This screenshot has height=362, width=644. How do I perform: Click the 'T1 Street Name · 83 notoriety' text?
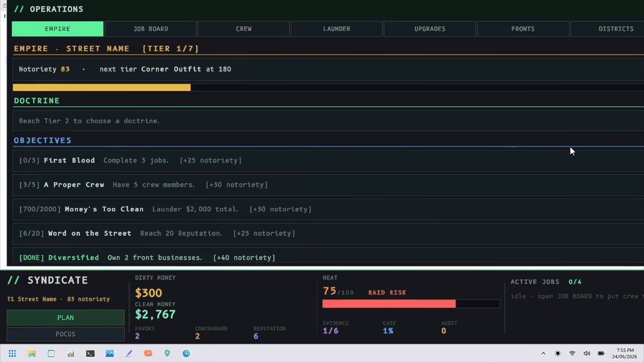(58, 299)
